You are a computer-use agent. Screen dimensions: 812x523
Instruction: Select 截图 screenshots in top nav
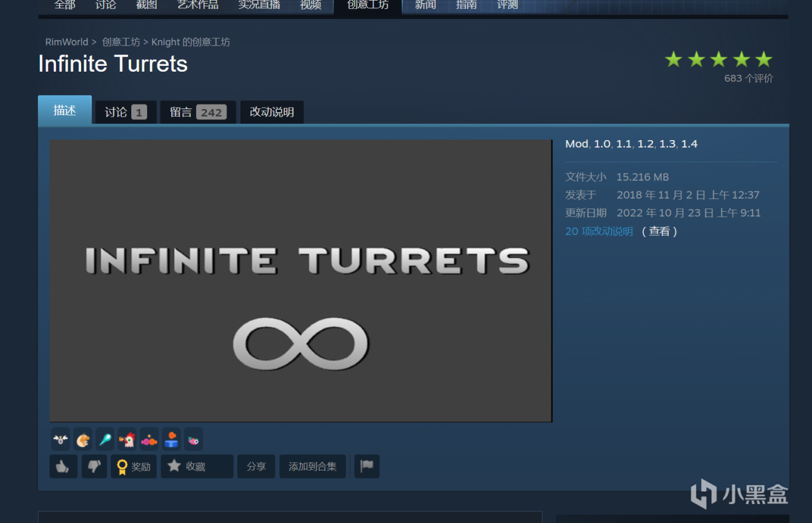tap(146, 5)
